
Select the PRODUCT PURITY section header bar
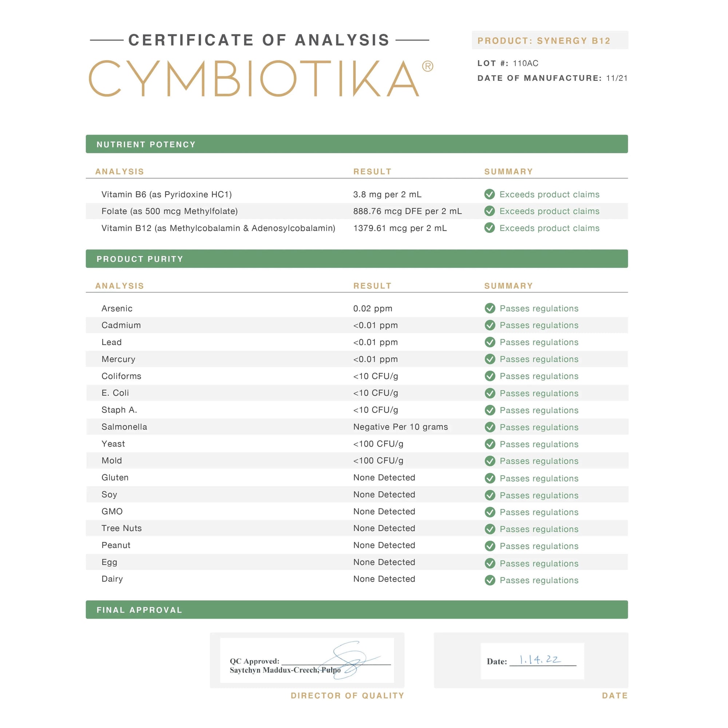click(356, 258)
